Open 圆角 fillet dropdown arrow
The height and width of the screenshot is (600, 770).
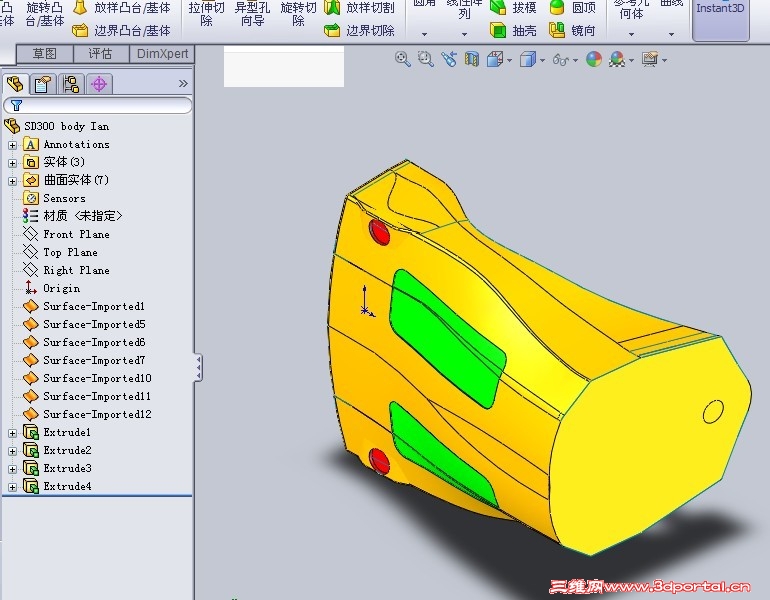[425, 34]
